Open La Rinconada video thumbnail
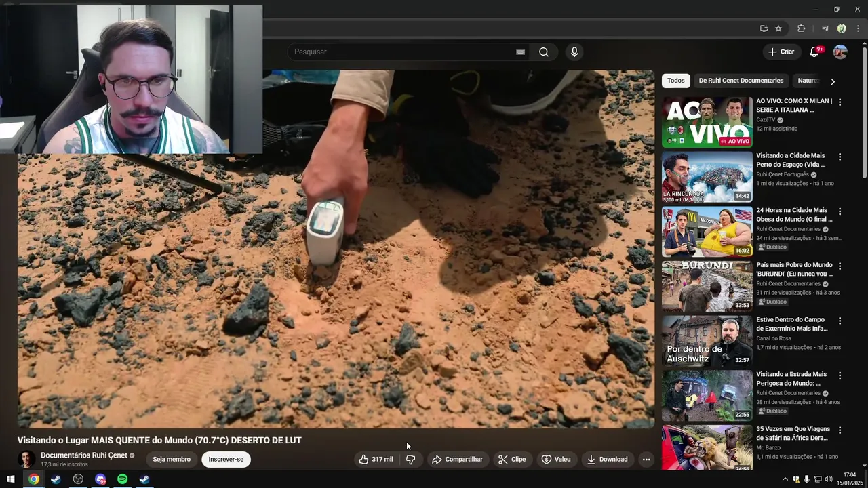Viewport: 868px width, 488px height. [x=707, y=177]
